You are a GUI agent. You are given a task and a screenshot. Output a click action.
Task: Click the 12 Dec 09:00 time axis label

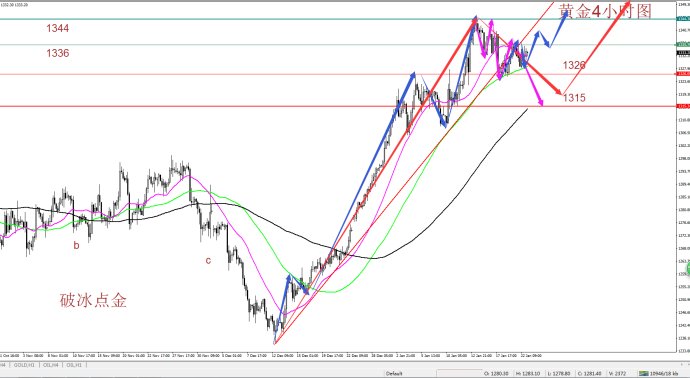(283, 355)
